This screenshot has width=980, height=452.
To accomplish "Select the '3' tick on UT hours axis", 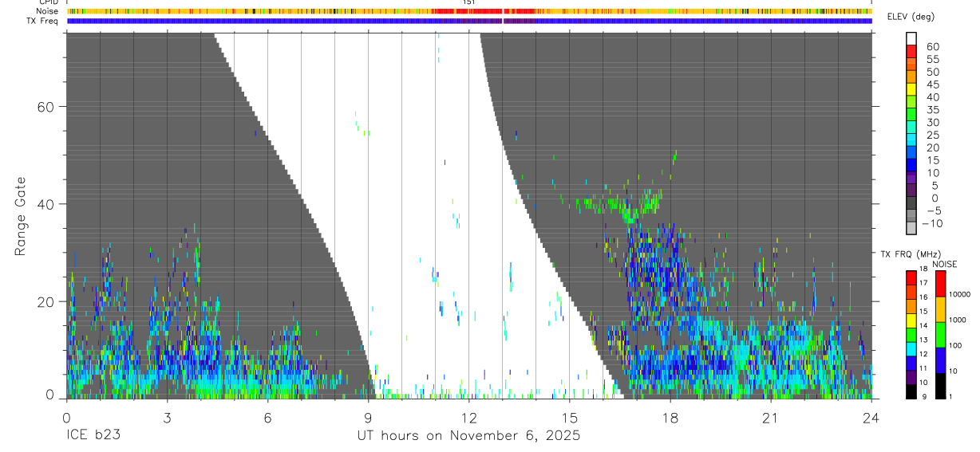I will 167,417.
